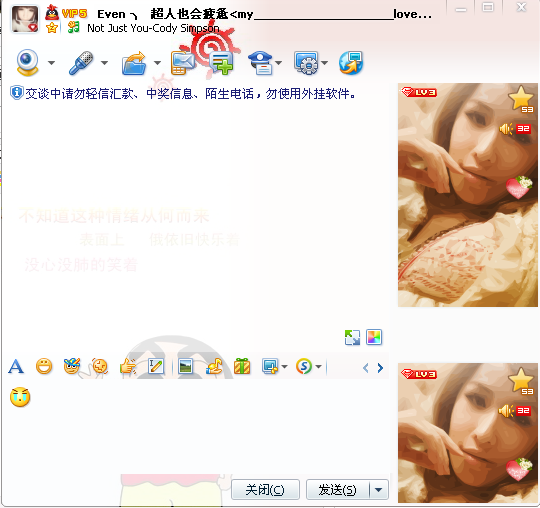The height and width of the screenshot is (508, 540).
Task: Open the remote desktop application settings icon
Action: (x=307, y=63)
